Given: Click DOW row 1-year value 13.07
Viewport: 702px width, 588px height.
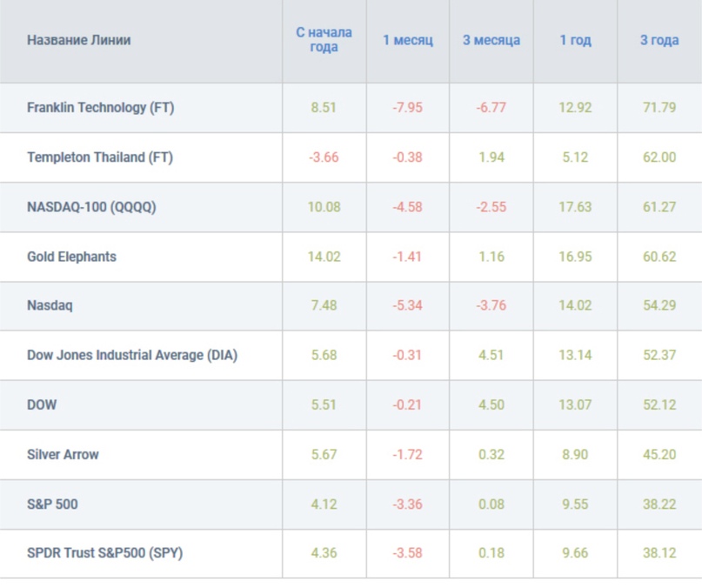Looking at the screenshot, I should point(575,404).
